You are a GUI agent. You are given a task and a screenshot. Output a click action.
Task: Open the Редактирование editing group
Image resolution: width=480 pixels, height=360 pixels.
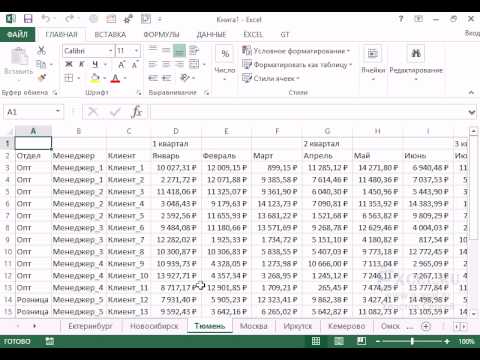416,63
